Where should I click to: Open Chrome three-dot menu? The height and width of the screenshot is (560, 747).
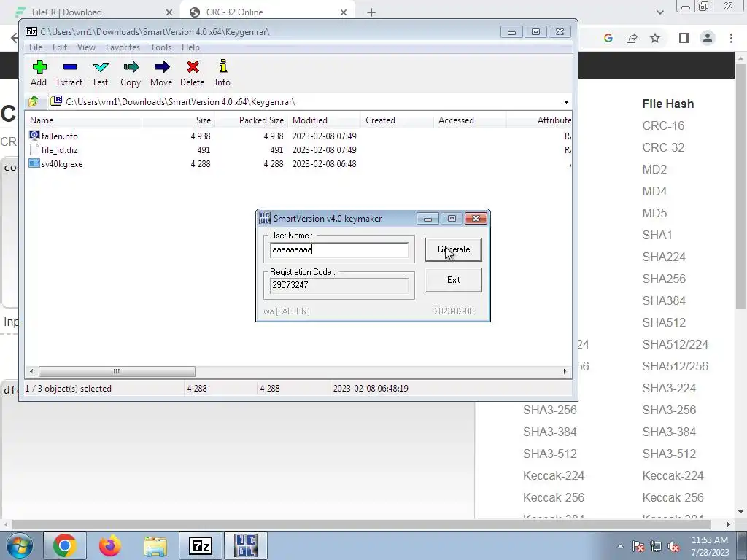(731, 38)
